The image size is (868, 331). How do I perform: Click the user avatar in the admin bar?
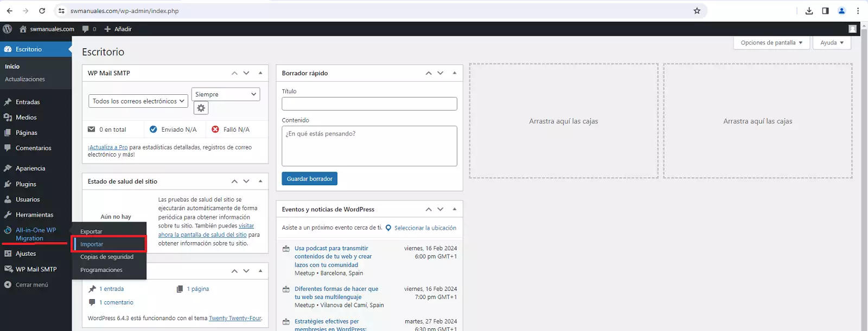coord(852,29)
